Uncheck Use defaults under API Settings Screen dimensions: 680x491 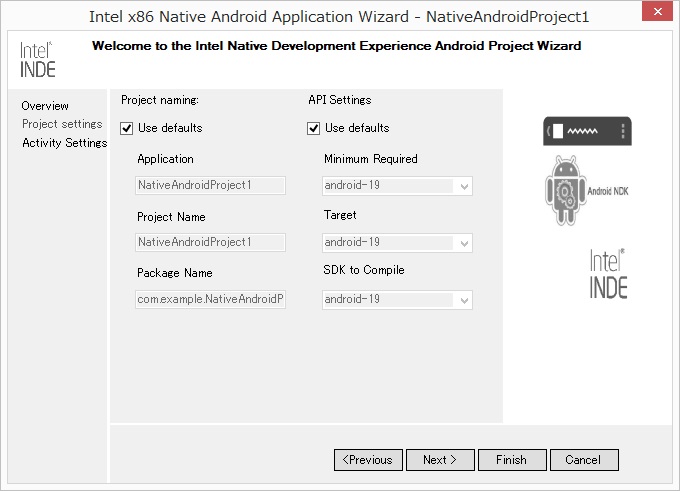[314, 128]
